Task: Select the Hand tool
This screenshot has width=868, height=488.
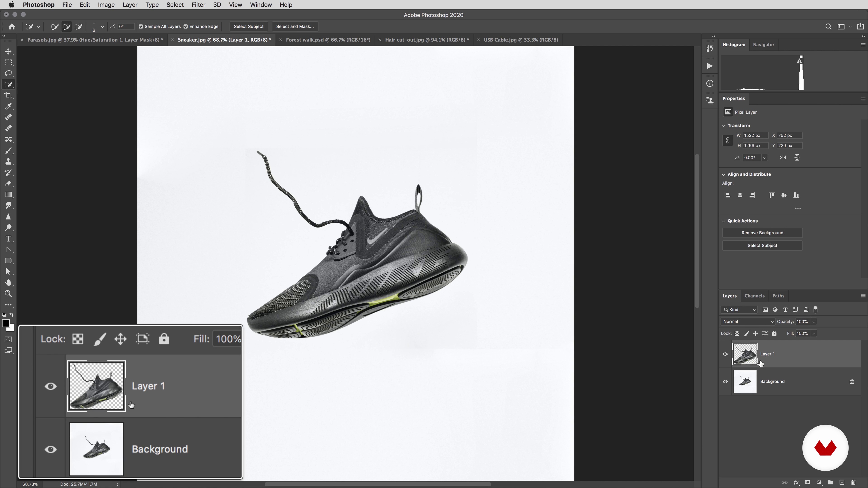Action: coord(8,283)
